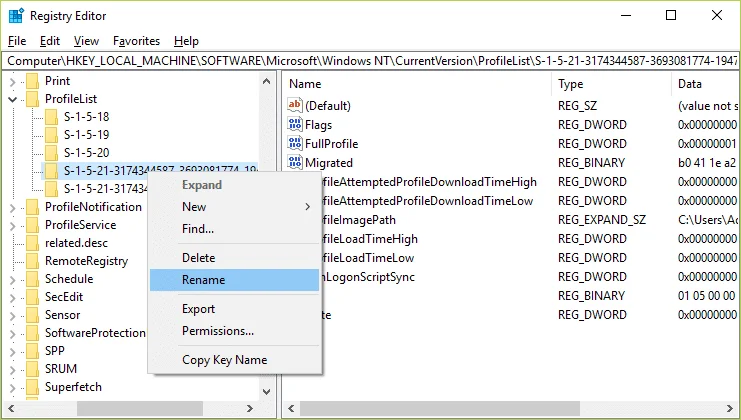This screenshot has height=420, width=741.
Task: Click the (Default) string value icon
Action: [295, 105]
